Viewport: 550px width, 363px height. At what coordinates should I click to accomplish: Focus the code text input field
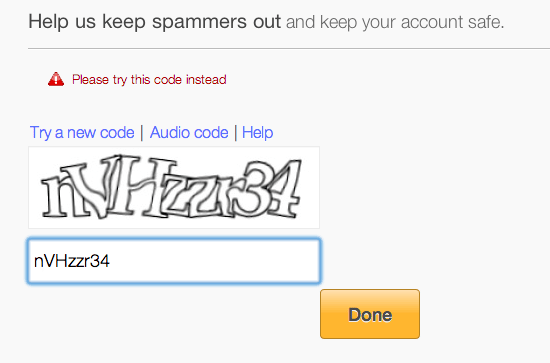coord(174,261)
